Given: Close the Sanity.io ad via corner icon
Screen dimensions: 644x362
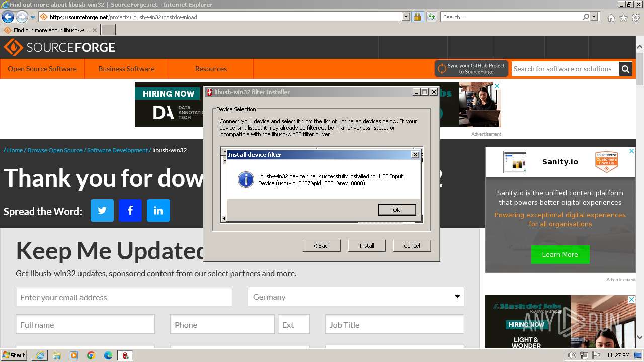Looking at the screenshot, I should click(x=631, y=151).
